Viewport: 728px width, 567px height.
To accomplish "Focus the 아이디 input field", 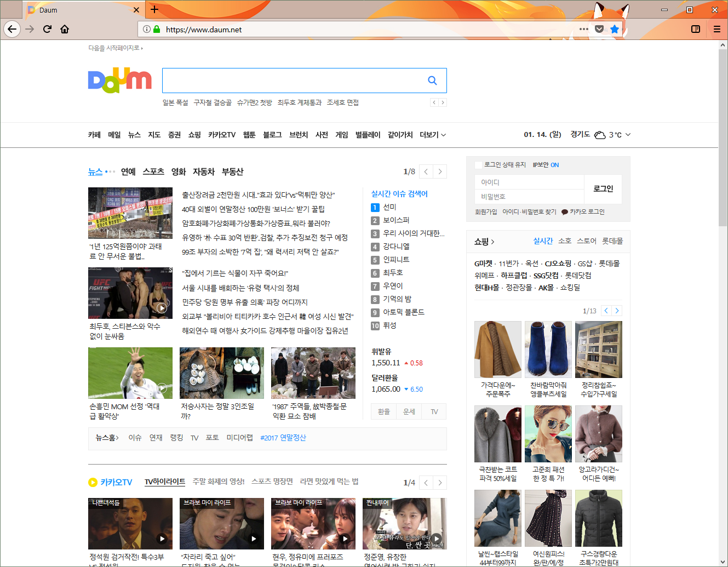I will tap(530, 182).
